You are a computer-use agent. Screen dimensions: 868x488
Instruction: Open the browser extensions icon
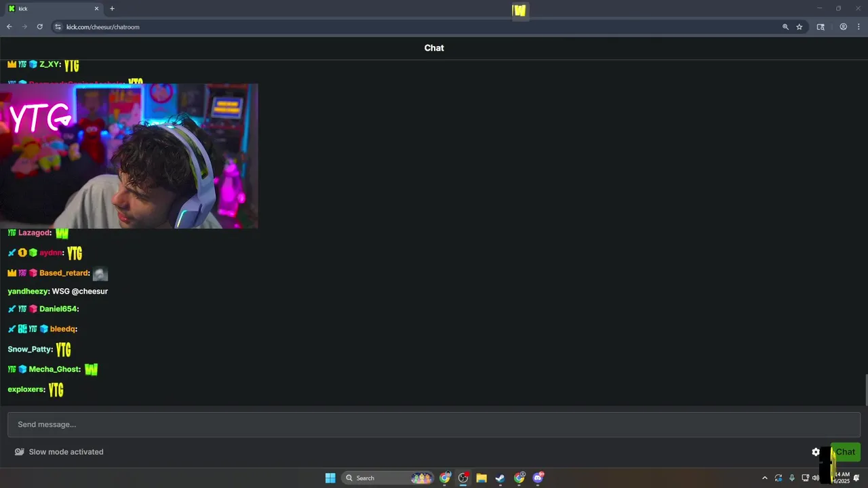pyautogui.click(x=821, y=27)
